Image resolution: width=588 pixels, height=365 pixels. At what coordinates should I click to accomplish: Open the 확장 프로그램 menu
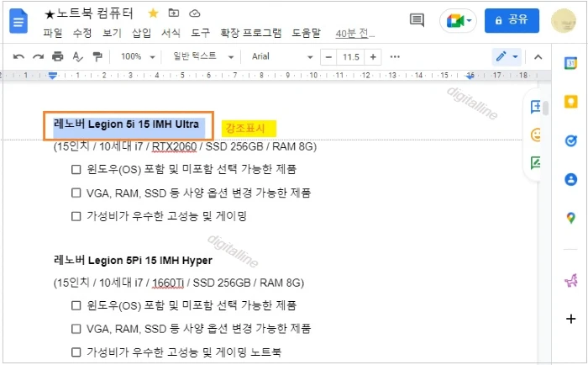tap(251, 33)
